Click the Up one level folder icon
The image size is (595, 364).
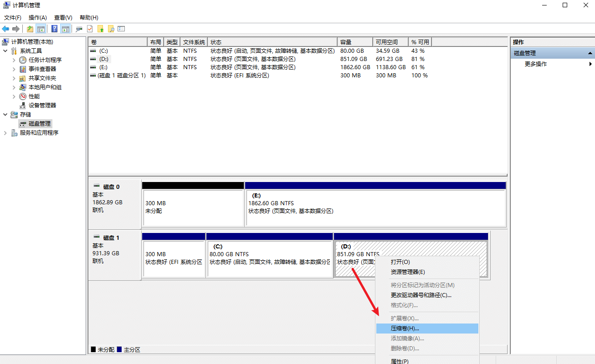pyautogui.click(x=30, y=29)
